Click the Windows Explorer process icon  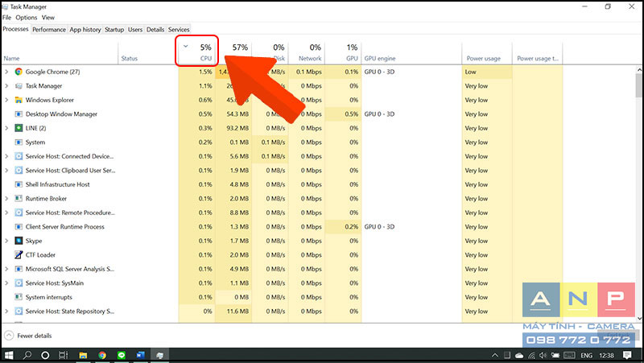coord(19,100)
